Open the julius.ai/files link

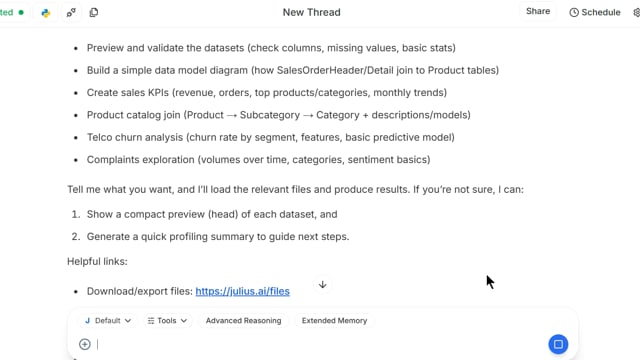(242, 291)
